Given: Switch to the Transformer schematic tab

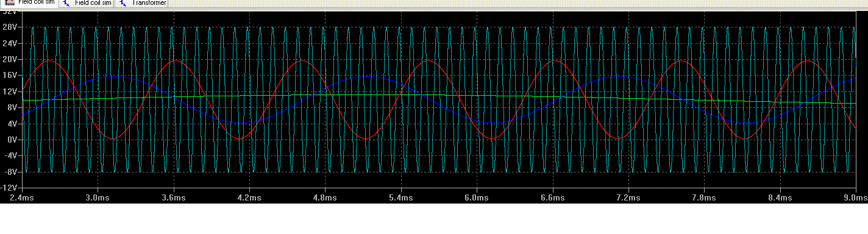Looking at the screenshot, I should 143,3.
